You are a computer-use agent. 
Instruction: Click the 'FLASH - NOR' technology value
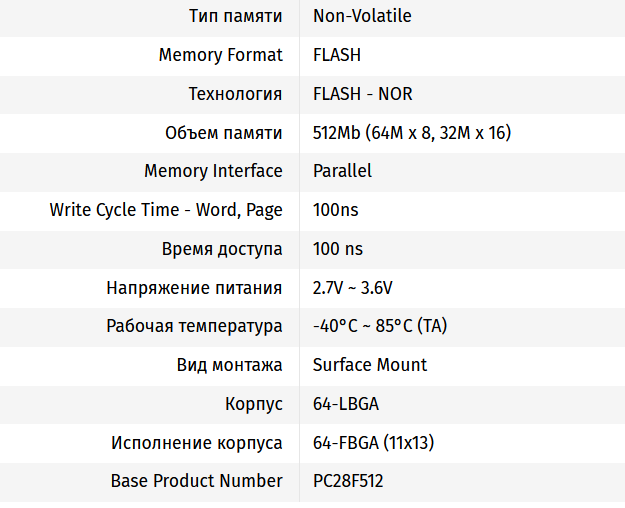point(362,94)
